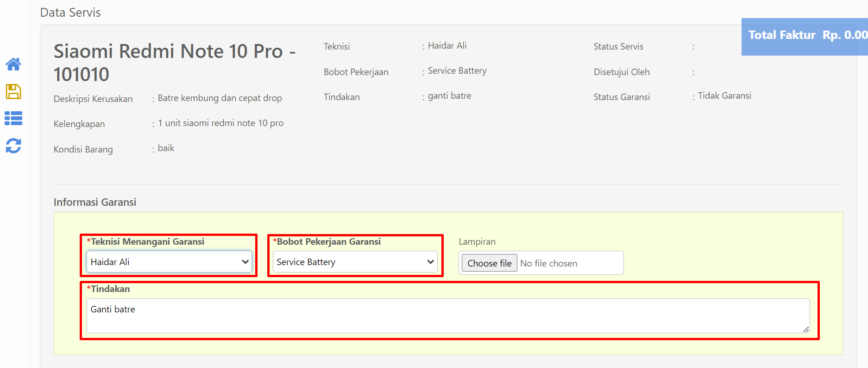868x368 pixels.
Task: Click the 'Status Garansi' label
Action: pos(622,97)
